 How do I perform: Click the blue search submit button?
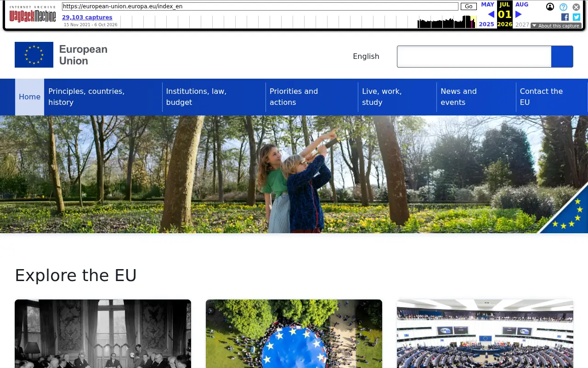(562, 57)
